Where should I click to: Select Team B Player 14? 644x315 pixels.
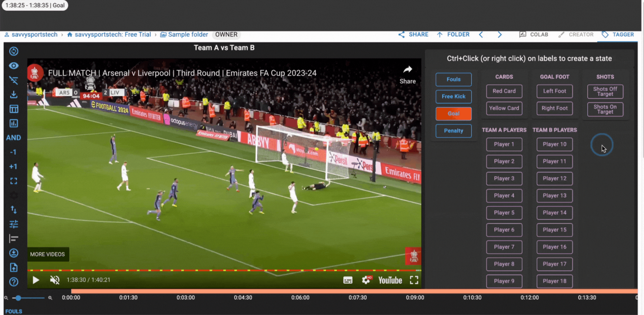click(554, 213)
